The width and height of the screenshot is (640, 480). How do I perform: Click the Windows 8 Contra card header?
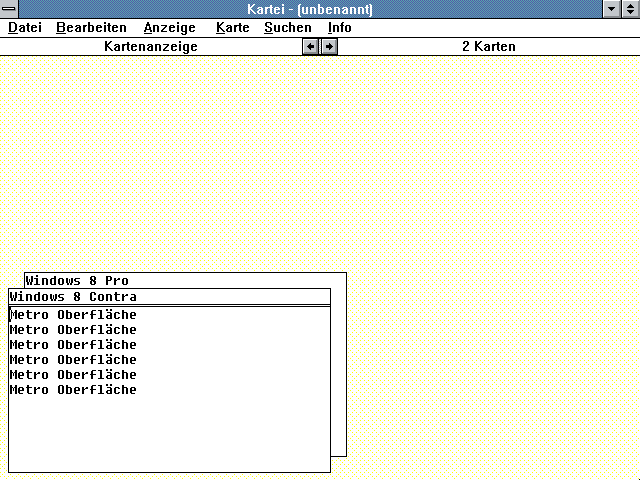tap(169, 297)
